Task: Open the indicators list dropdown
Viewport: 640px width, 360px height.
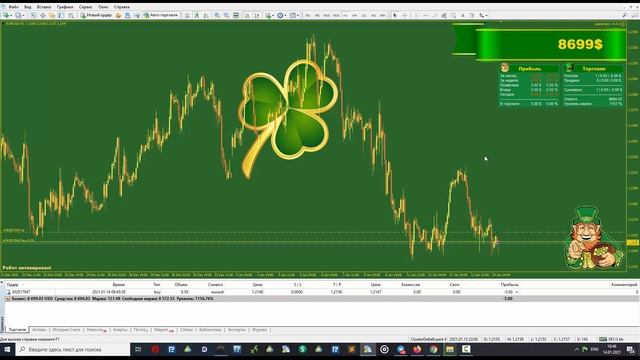Action: (269, 15)
